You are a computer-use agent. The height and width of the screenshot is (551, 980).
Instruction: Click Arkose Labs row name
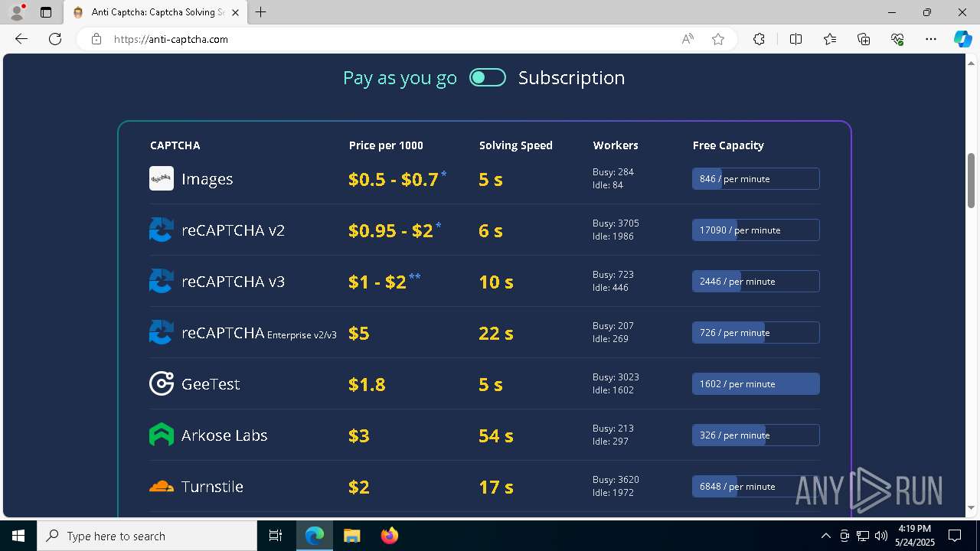click(224, 435)
